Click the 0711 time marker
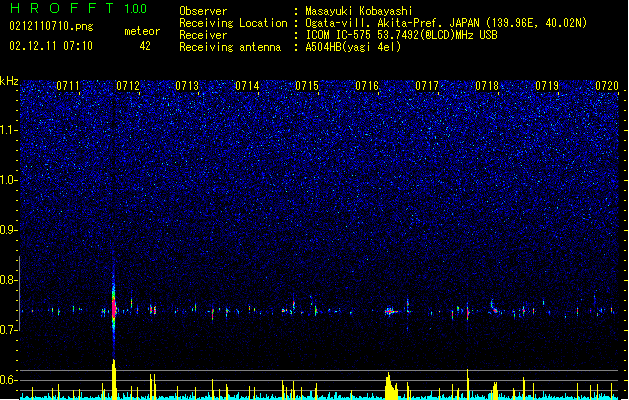The height and width of the screenshot is (400, 629). [68, 86]
